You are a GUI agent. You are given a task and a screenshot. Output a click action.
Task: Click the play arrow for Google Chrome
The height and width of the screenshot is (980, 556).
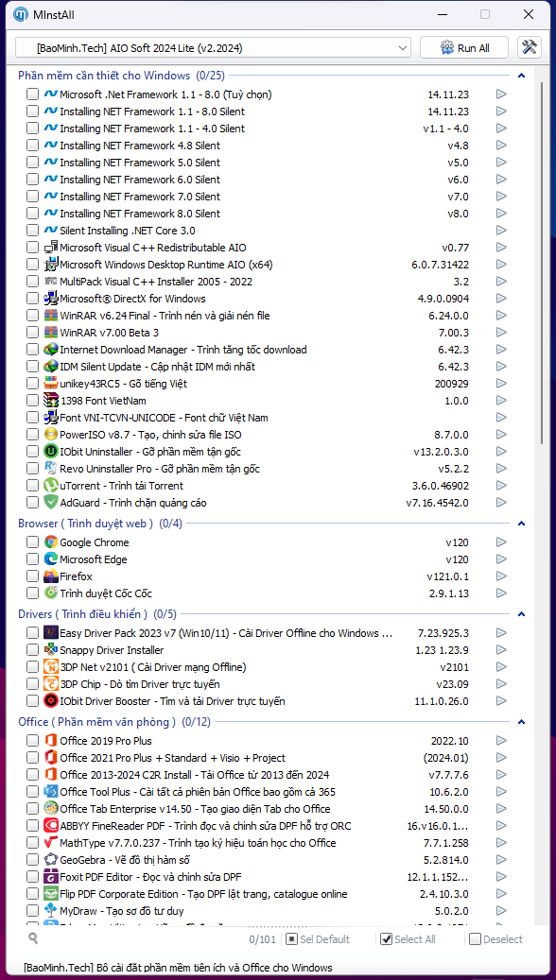pos(501,542)
